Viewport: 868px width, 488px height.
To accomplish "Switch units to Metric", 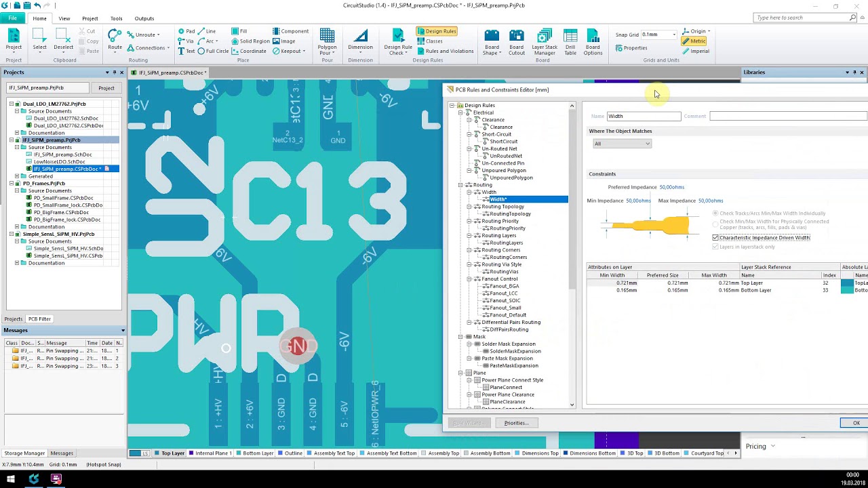I will pyautogui.click(x=694, y=41).
